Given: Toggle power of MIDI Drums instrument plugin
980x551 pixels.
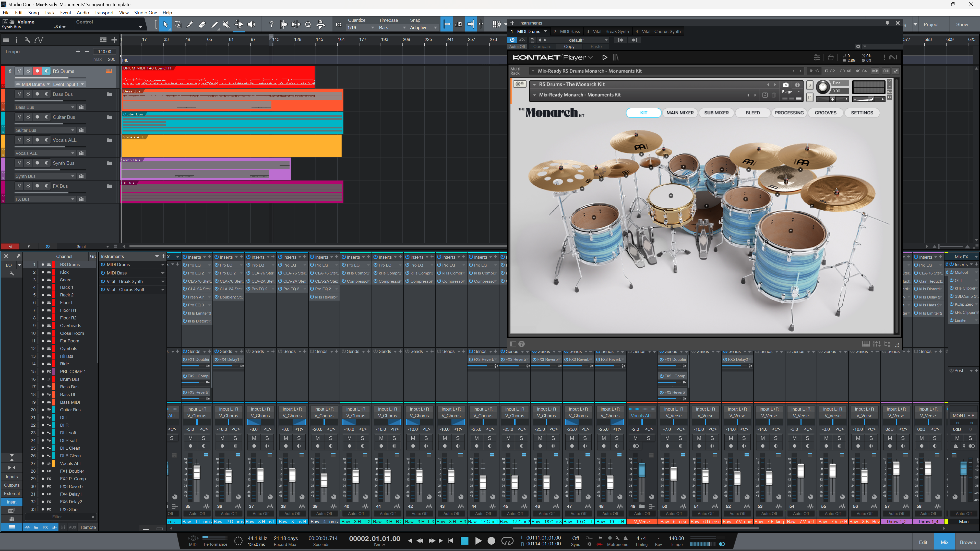Looking at the screenshot, I should 103,265.
